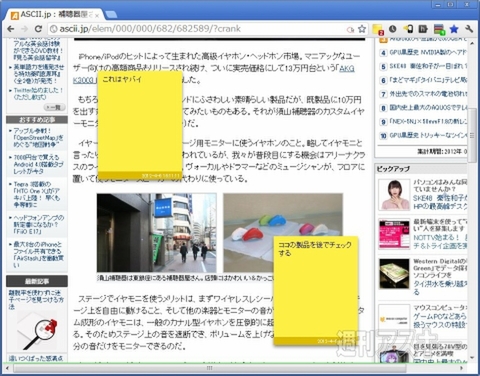480x376 pixels.
Task: Click the clock extension icon in toolbar
Action: pyautogui.click(x=393, y=29)
